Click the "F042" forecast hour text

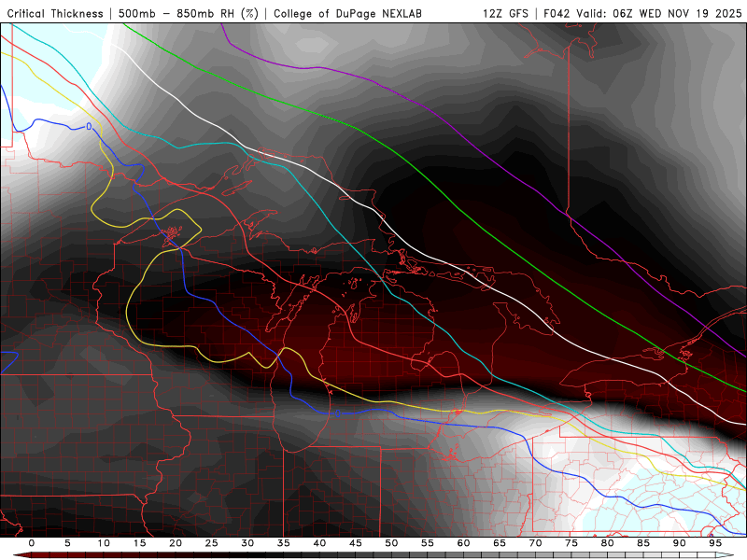[x=557, y=14]
